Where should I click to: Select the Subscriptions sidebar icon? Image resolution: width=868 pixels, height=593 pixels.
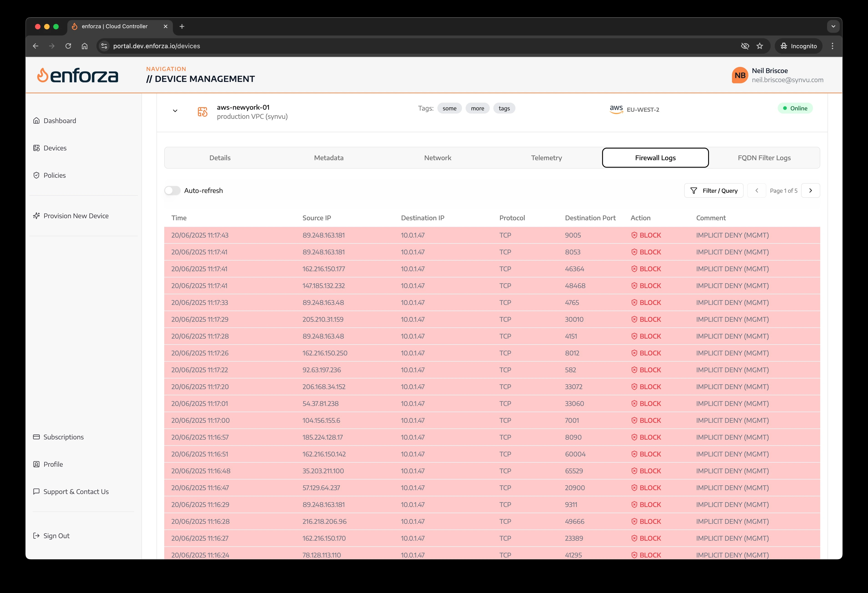click(x=36, y=437)
